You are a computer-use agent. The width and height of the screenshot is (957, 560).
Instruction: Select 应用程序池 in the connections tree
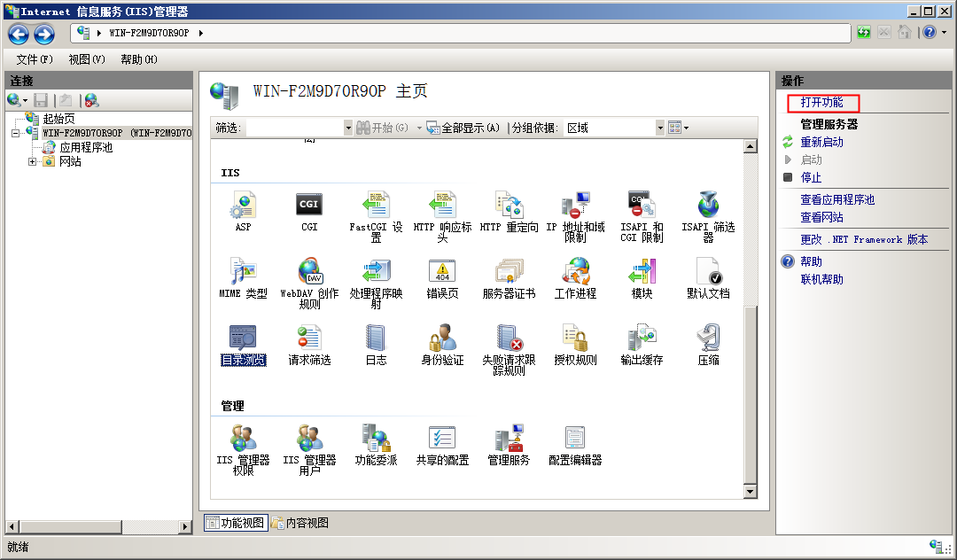click(x=86, y=148)
